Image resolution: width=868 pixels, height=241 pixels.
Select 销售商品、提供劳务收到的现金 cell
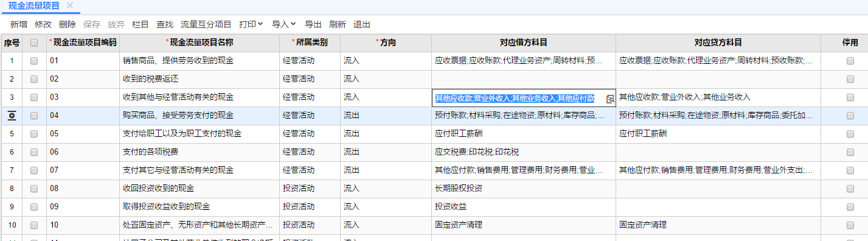click(200, 61)
